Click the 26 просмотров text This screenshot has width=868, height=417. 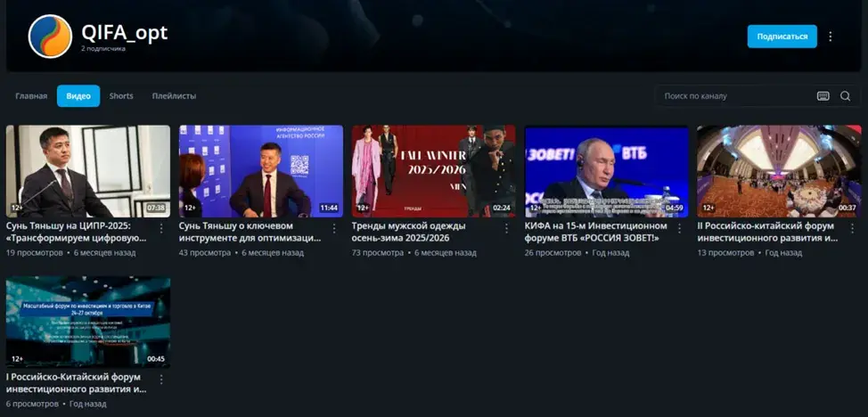(553, 252)
